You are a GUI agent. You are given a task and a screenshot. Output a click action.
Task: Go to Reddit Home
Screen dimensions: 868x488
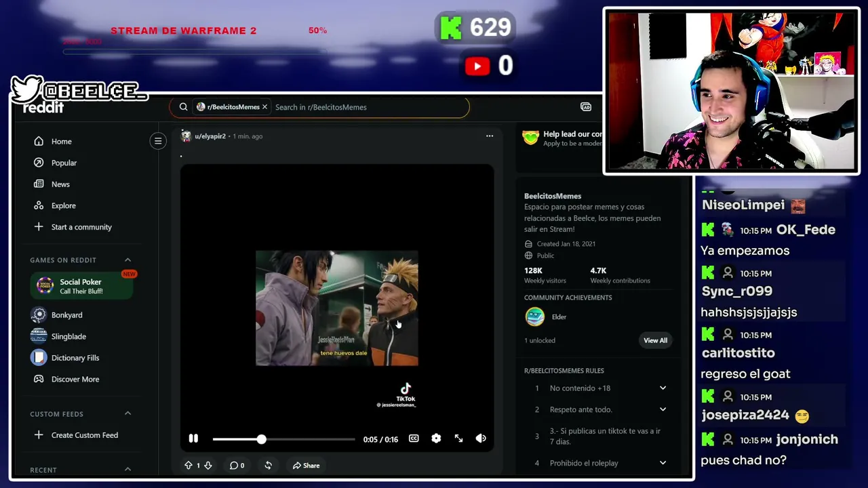pyautogui.click(x=61, y=142)
